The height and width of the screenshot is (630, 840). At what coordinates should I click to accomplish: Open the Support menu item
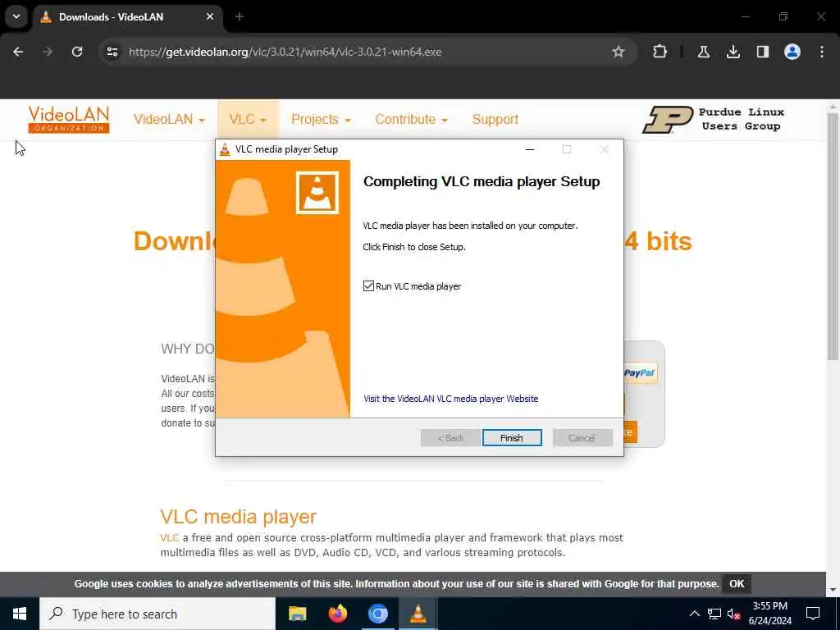[x=495, y=119]
